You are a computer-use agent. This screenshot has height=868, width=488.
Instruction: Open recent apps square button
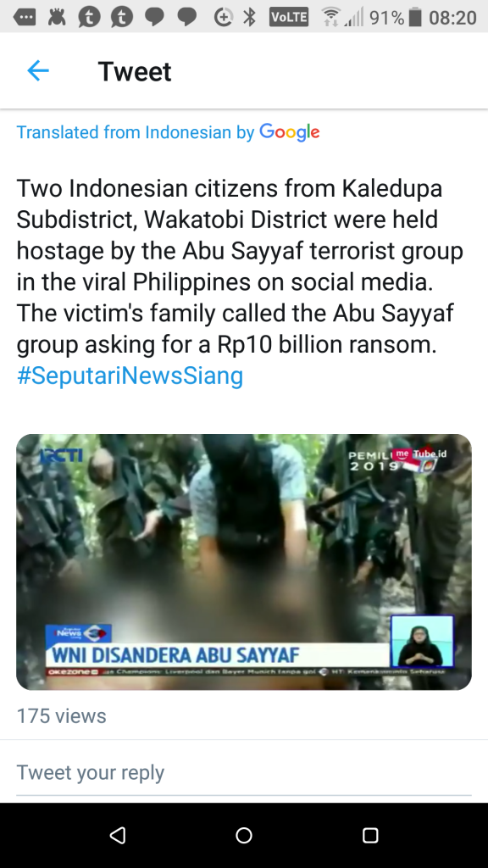370,835
